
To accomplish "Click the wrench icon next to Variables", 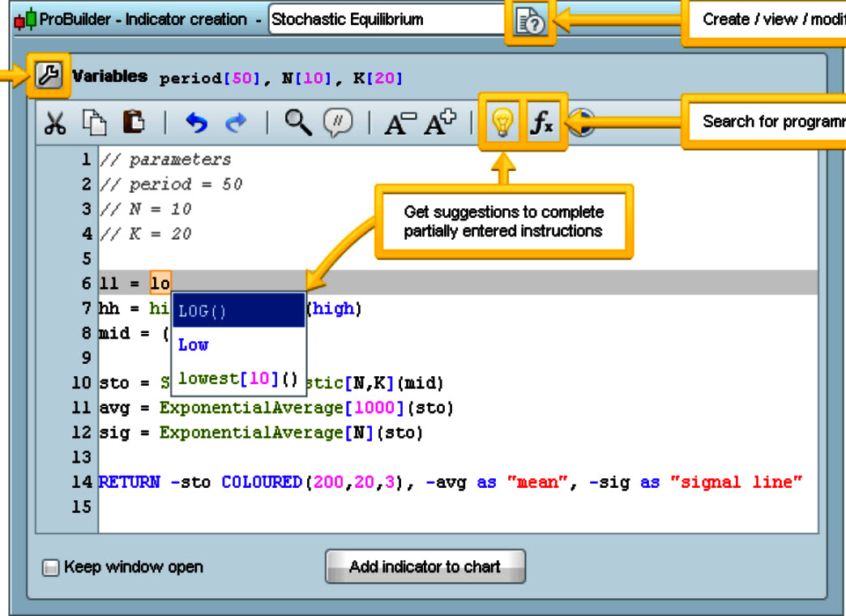I will 48,74.
